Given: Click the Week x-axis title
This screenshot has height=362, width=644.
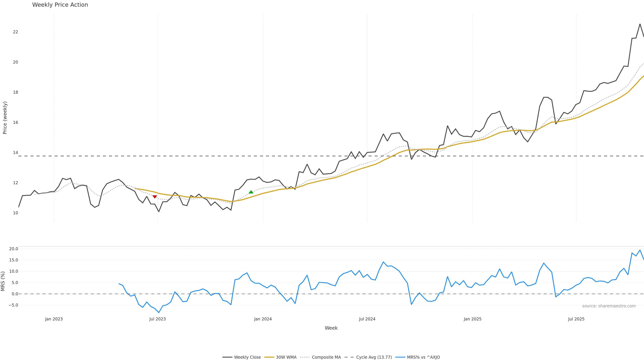Looking at the screenshot, I should pyautogui.click(x=331, y=328).
